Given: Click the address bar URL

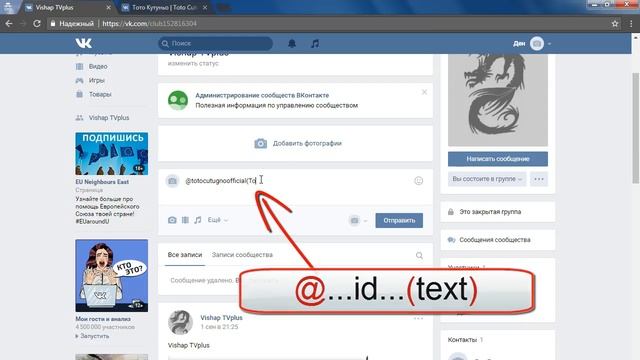Looking at the screenshot, I should point(149,24).
